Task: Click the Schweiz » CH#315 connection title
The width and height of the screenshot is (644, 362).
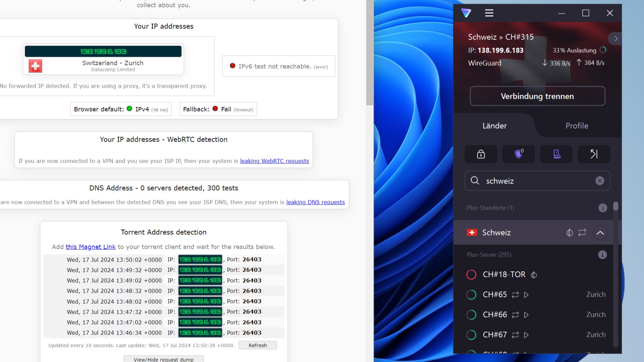Action: pos(501,37)
